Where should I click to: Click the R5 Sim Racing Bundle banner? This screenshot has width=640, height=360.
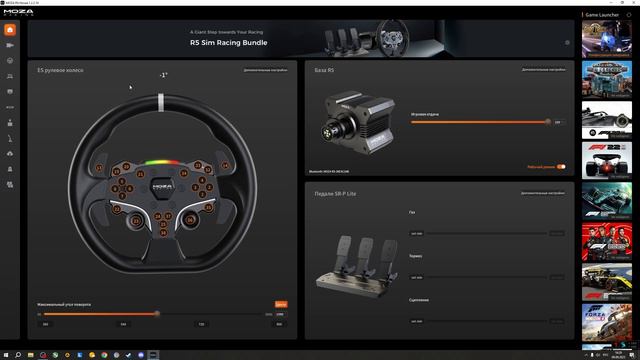301,39
